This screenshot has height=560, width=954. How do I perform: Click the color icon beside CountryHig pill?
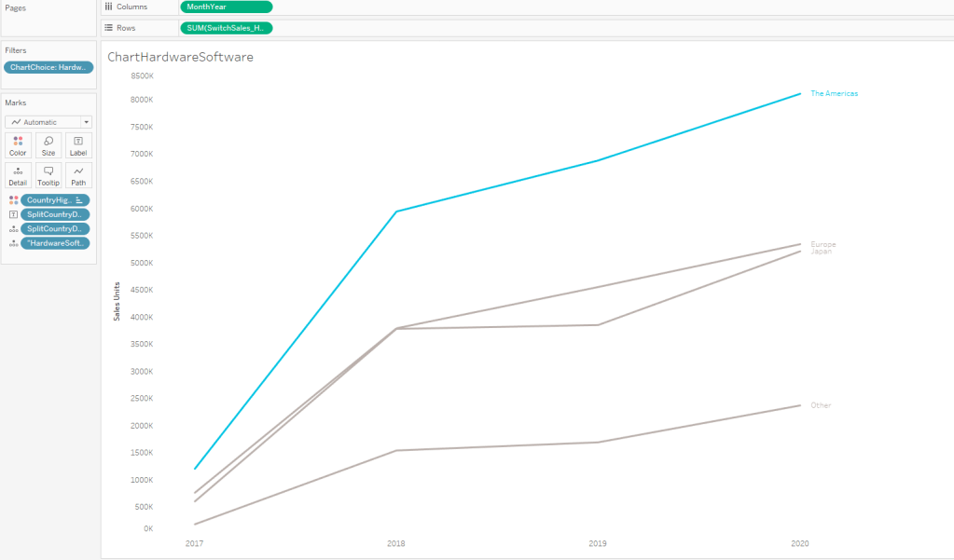(x=13, y=200)
